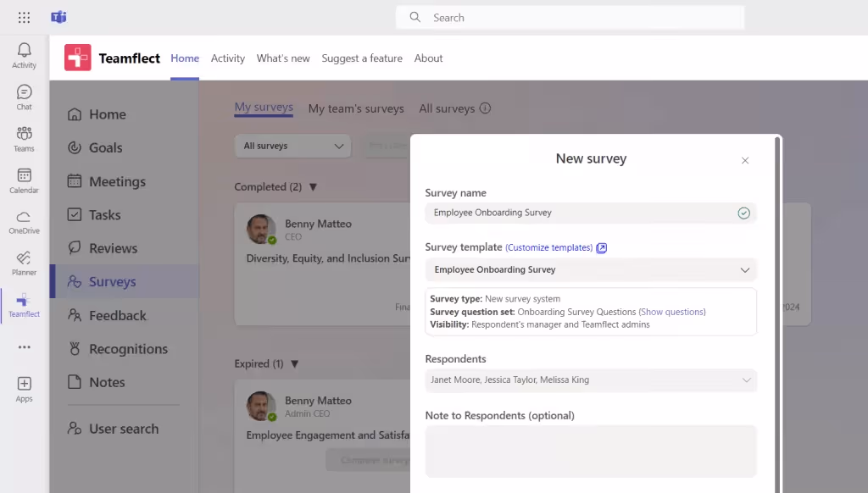
Task: Collapse the Expired (1) section
Action: tap(294, 364)
